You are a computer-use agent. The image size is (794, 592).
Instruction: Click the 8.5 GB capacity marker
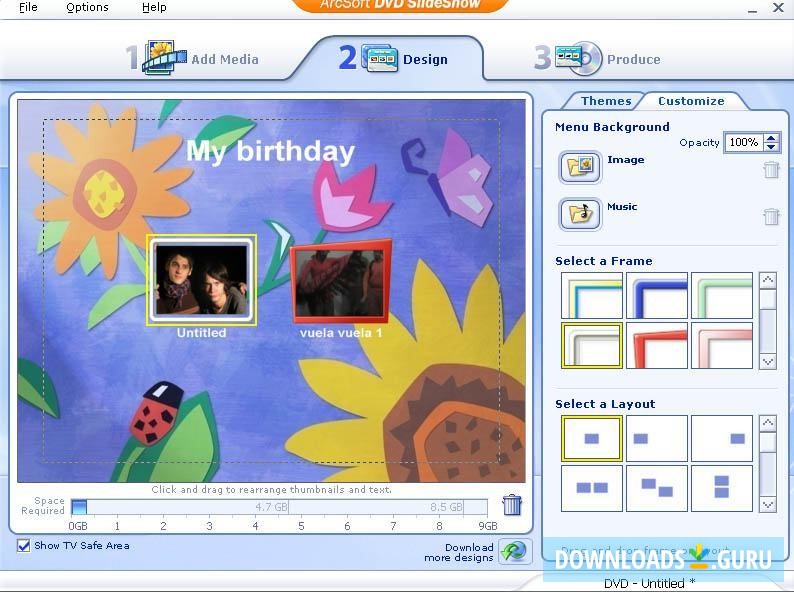coord(446,507)
